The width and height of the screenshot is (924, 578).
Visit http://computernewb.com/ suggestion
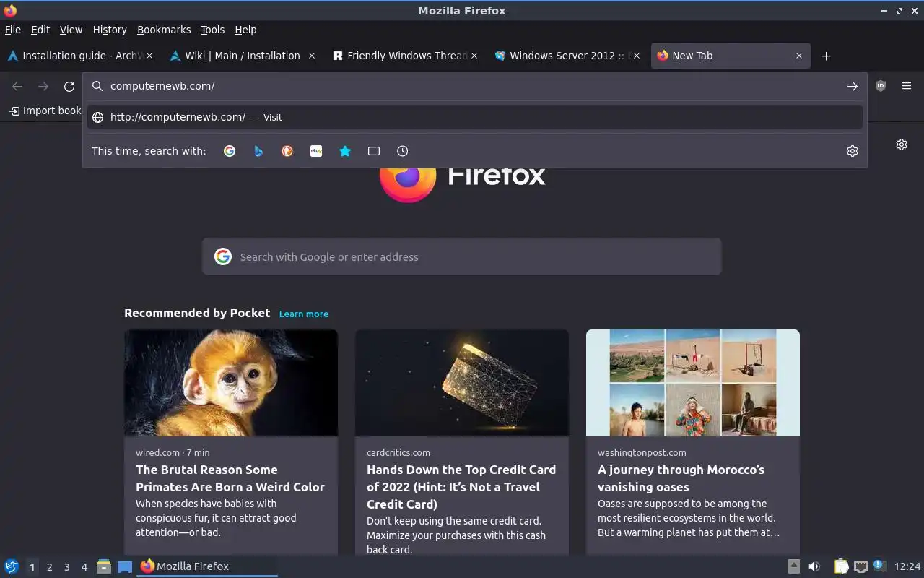[475, 117]
